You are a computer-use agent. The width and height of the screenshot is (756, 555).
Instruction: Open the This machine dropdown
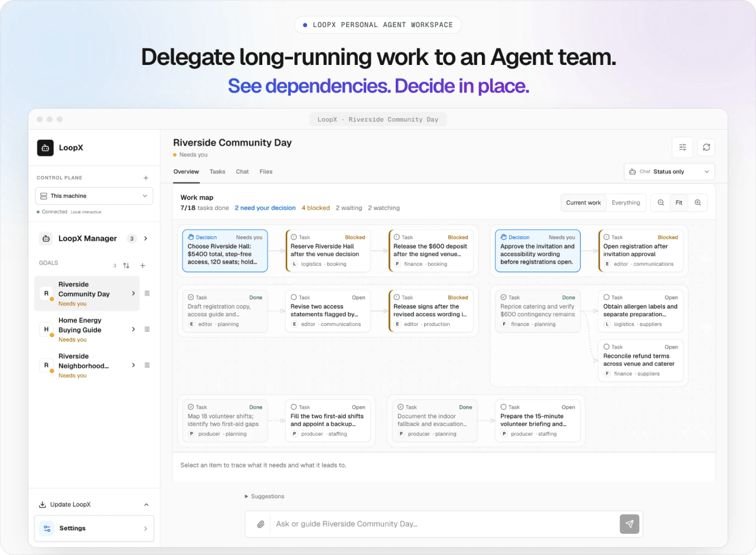(94, 196)
